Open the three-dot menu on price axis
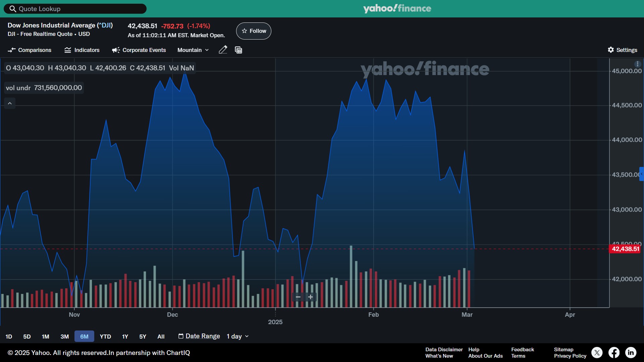Image resolution: width=644 pixels, height=362 pixels. 638,64
